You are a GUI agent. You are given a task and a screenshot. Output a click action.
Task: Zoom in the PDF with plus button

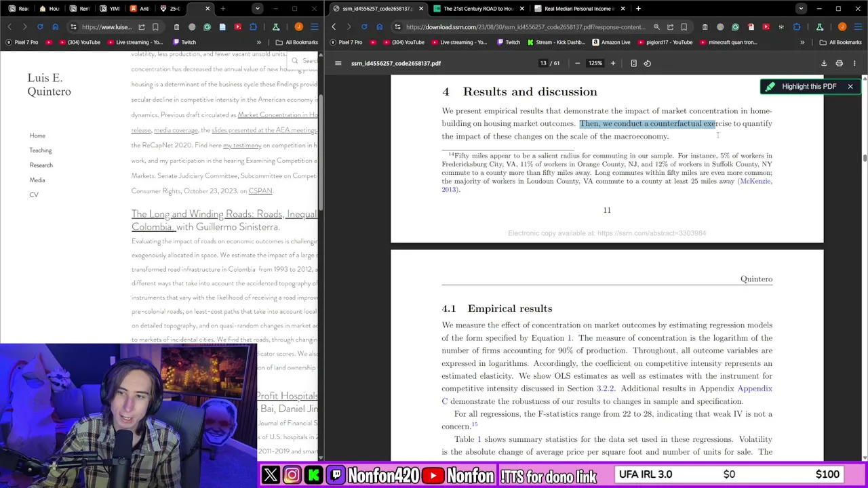[x=613, y=63]
